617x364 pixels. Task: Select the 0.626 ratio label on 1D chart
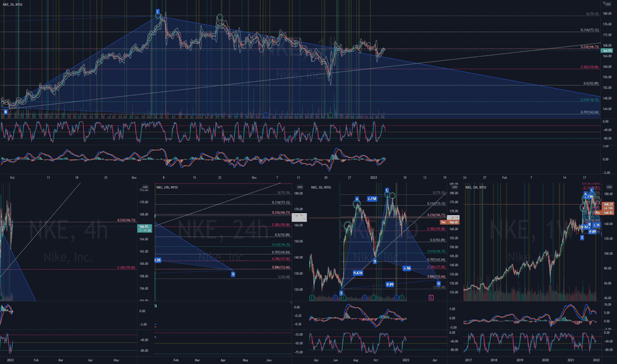pos(357,273)
